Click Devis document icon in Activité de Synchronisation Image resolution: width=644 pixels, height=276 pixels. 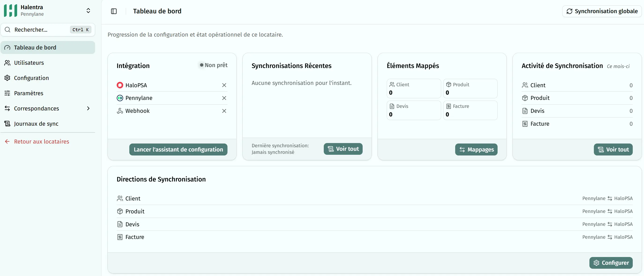click(x=525, y=111)
